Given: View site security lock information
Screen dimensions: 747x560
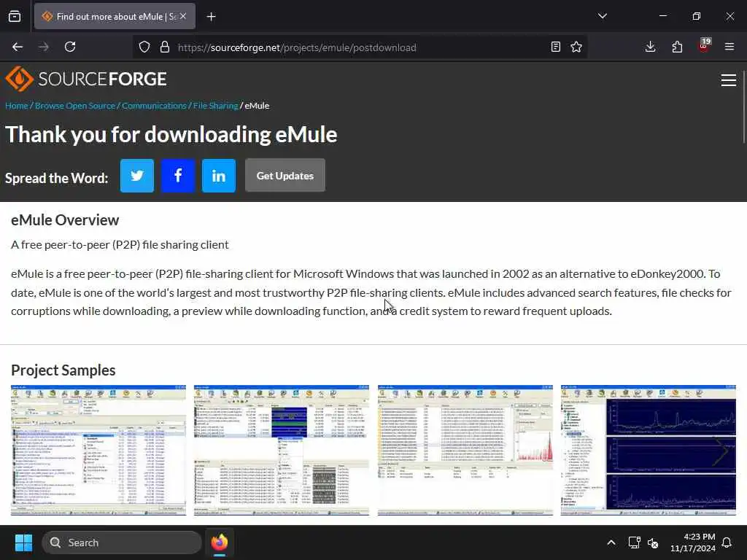Looking at the screenshot, I should [165, 47].
